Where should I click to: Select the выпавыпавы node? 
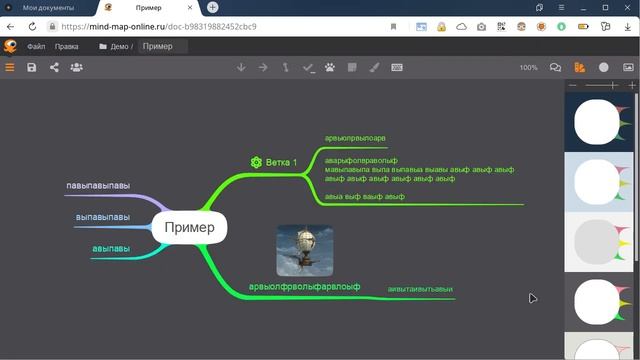(103, 217)
